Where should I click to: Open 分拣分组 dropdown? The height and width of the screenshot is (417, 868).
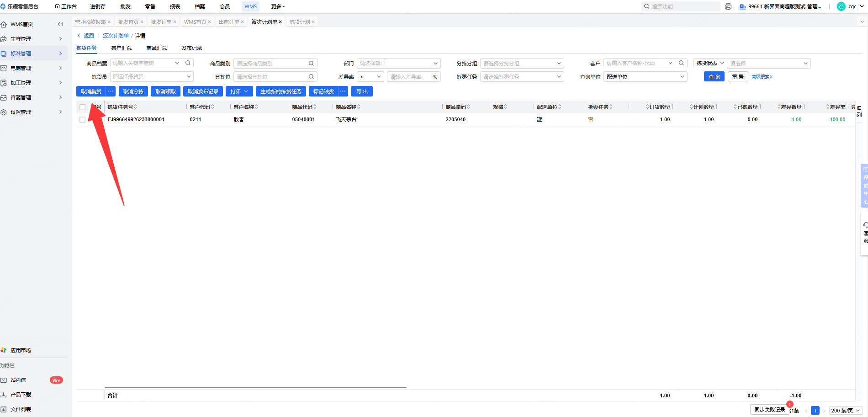click(522, 64)
